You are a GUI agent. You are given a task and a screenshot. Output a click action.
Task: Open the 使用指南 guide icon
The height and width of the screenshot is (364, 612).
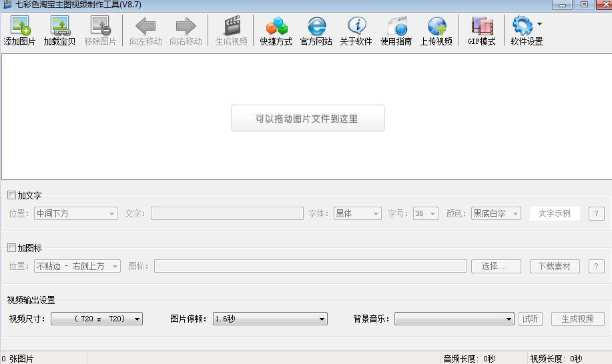coord(397,26)
